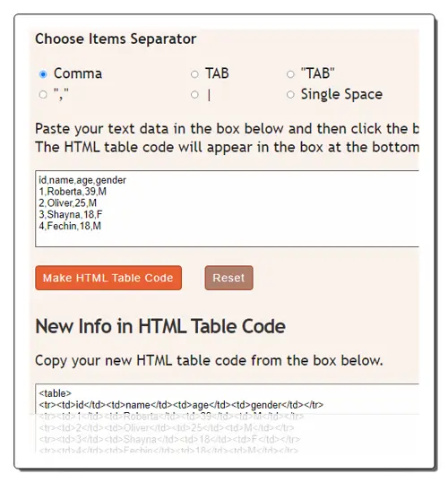Place cursor on the 3,Shayna,18,F line
This screenshot has height=482, width=448.
[x=71, y=214]
